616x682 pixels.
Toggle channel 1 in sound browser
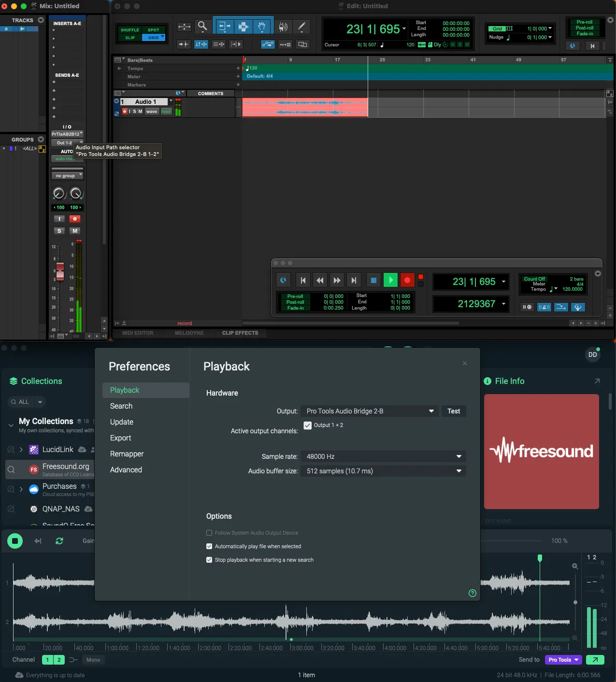pos(47,660)
